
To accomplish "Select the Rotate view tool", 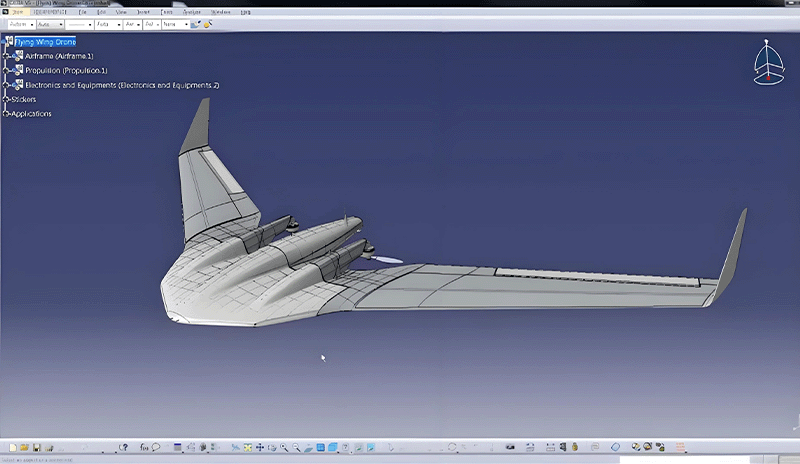I will pyautogui.click(x=272, y=448).
